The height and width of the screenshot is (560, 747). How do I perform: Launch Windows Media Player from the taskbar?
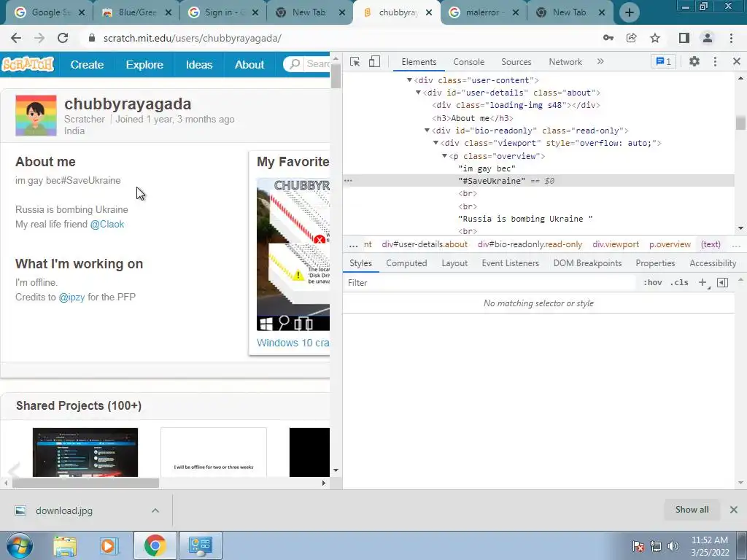pyautogui.click(x=108, y=545)
